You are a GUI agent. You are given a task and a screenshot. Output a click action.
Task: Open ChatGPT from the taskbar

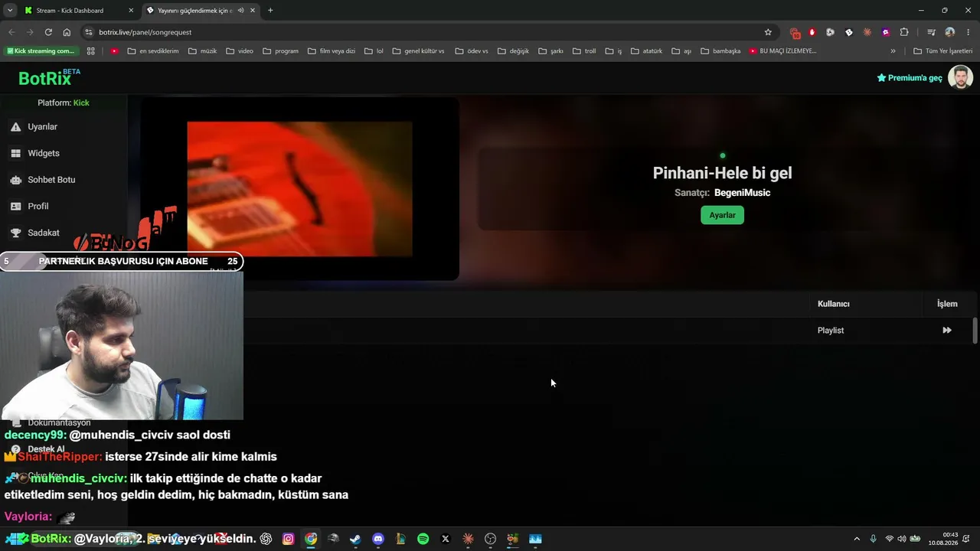click(x=266, y=539)
